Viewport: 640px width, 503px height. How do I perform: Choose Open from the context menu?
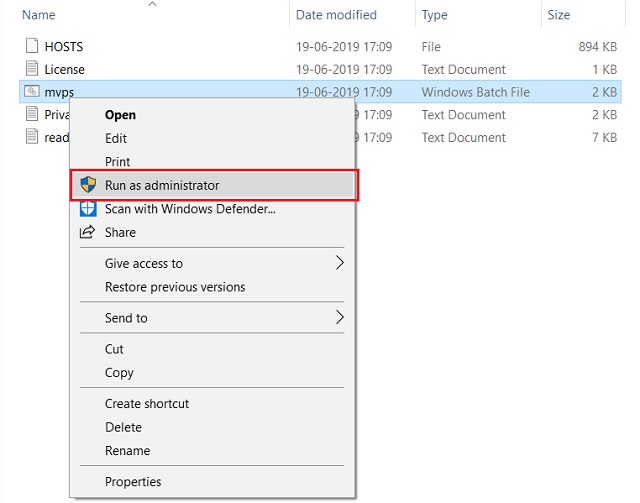pyautogui.click(x=120, y=115)
